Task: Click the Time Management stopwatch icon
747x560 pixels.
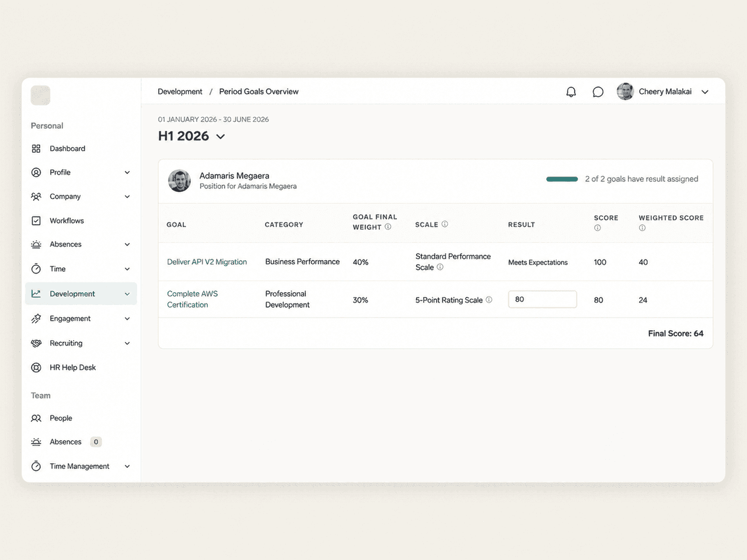Action: [x=36, y=466]
